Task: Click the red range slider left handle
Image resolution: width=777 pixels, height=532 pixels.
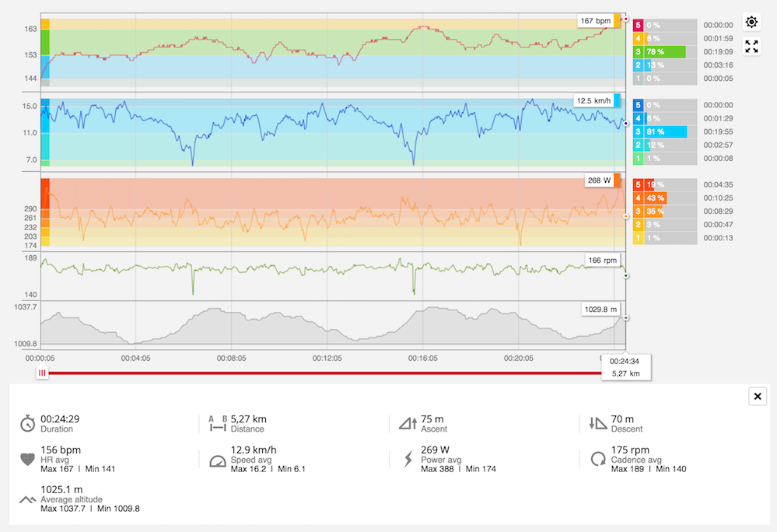Action: coord(43,373)
